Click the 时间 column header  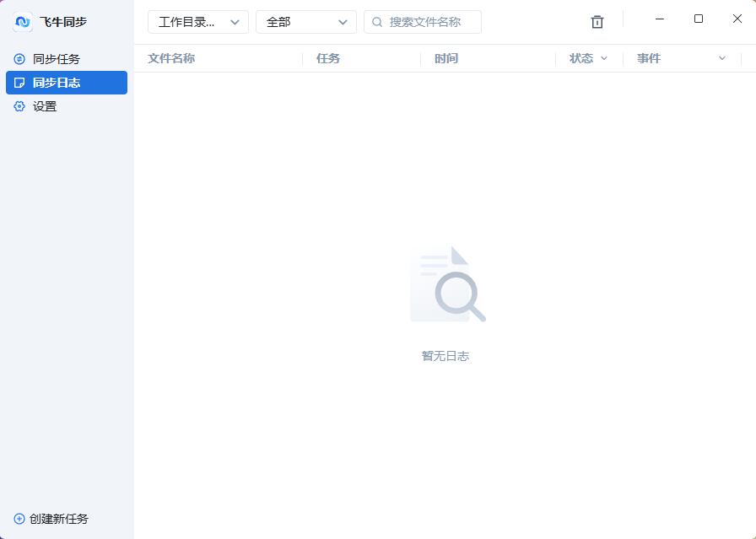point(446,58)
